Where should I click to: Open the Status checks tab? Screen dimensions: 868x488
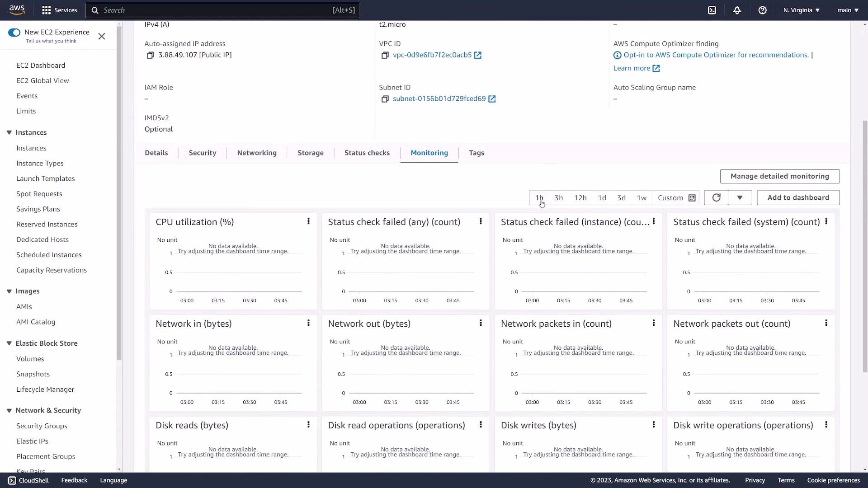(367, 153)
